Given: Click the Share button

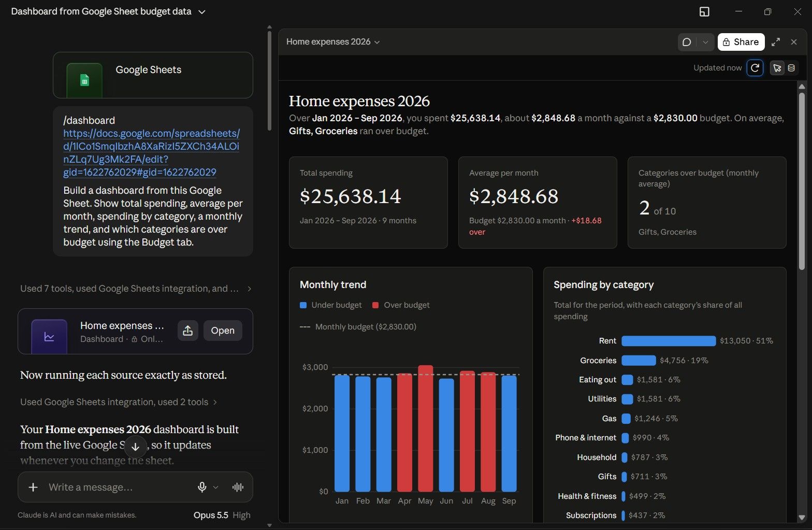Looking at the screenshot, I should click(x=741, y=42).
